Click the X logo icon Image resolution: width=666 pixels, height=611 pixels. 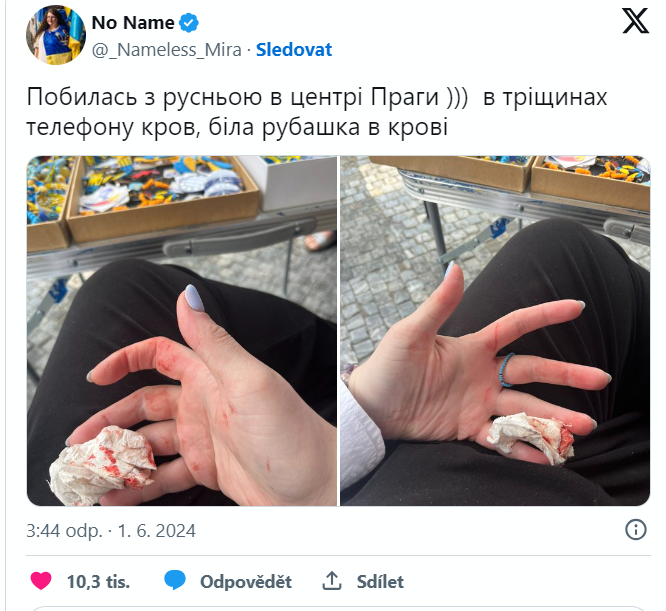[635, 21]
